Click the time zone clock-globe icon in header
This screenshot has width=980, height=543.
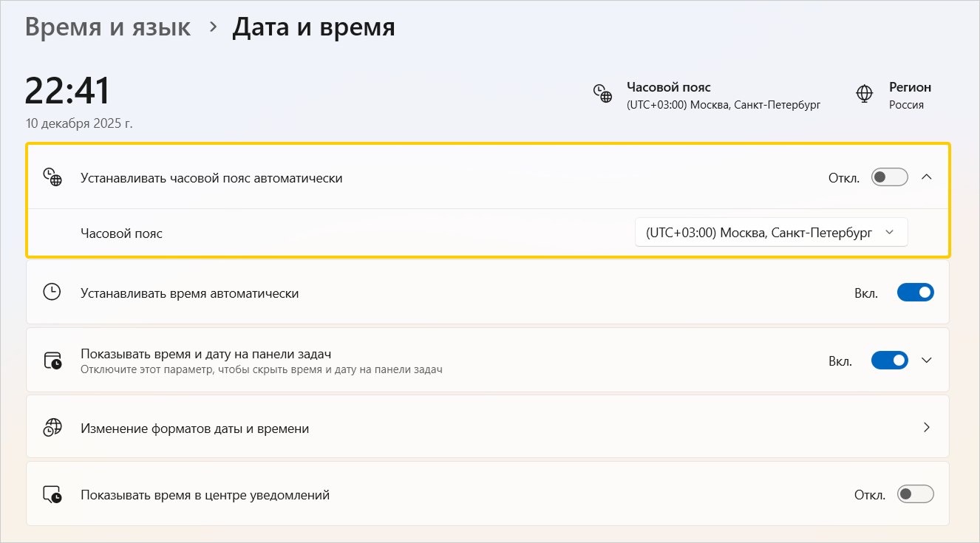point(602,94)
